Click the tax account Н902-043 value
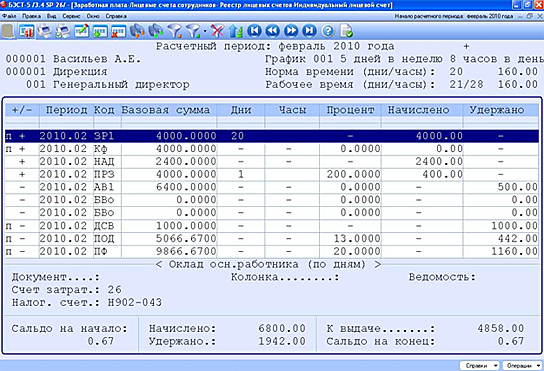 [135, 303]
